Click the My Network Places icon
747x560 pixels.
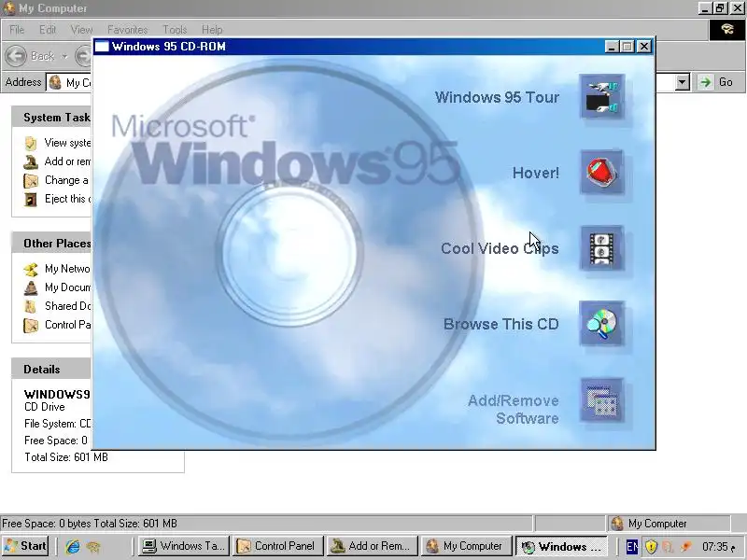(x=31, y=269)
